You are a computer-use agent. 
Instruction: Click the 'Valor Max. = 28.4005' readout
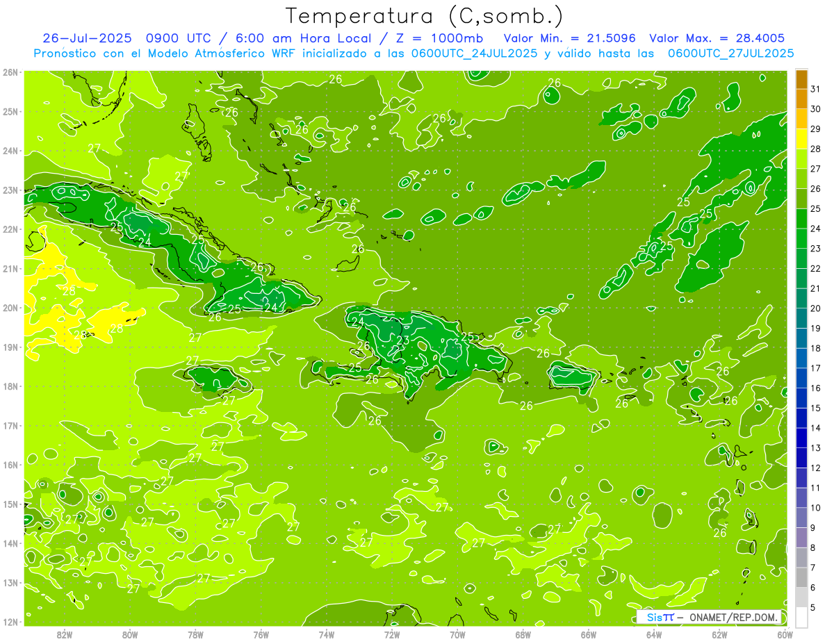(716, 38)
